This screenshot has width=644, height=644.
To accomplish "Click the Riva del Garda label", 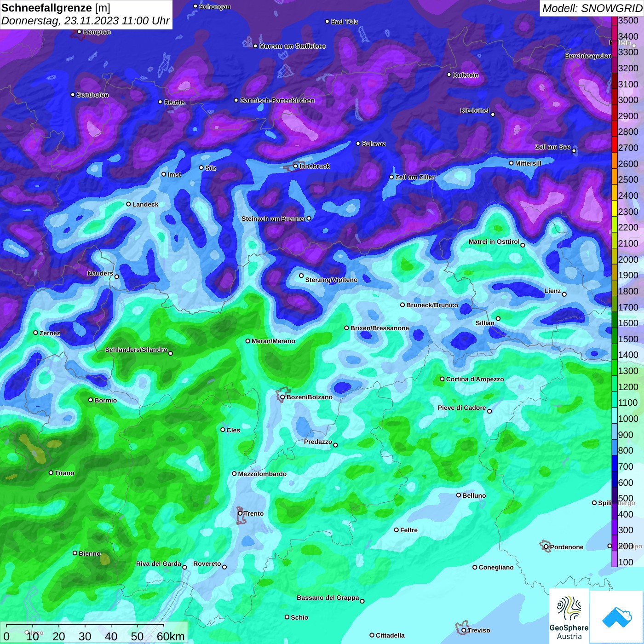I will point(158,563).
